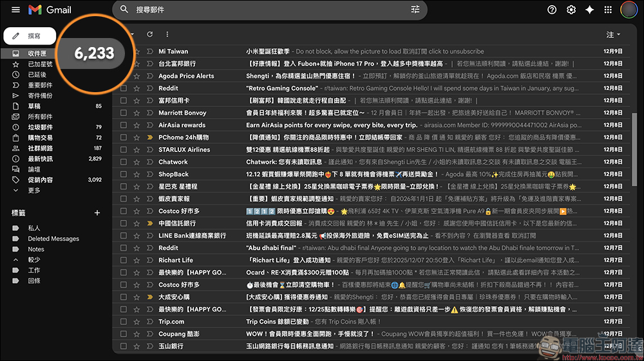Open the Agoda Price Alerts email

pyautogui.click(x=372, y=76)
